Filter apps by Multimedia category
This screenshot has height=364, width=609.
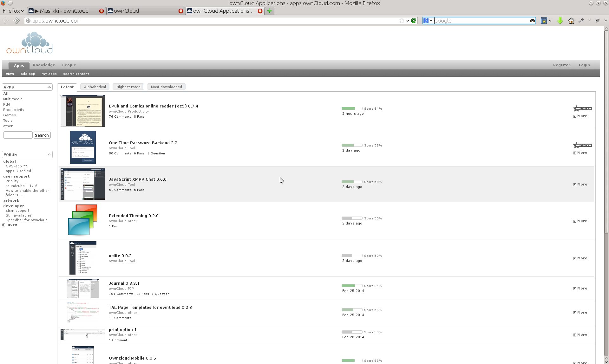(13, 99)
